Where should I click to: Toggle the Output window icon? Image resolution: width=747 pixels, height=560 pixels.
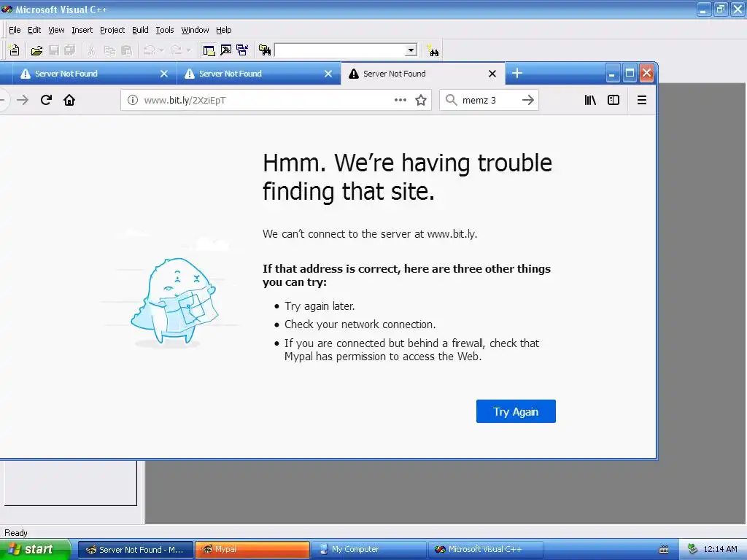pos(226,50)
